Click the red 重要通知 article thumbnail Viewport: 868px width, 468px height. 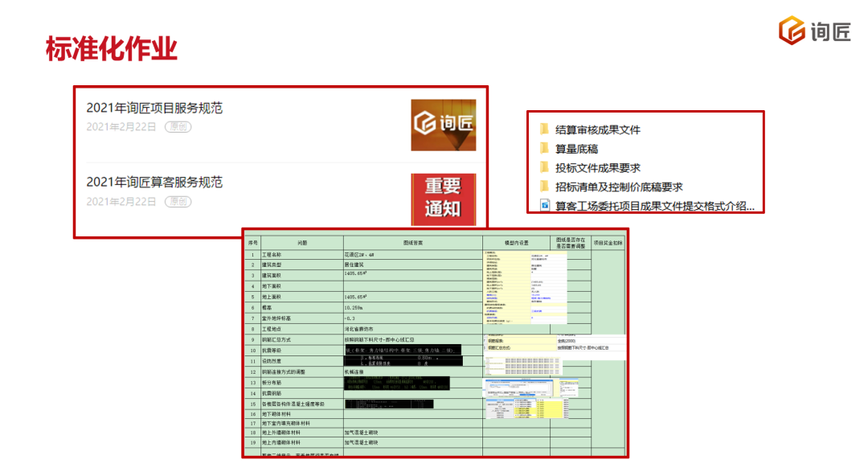click(x=443, y=199)
